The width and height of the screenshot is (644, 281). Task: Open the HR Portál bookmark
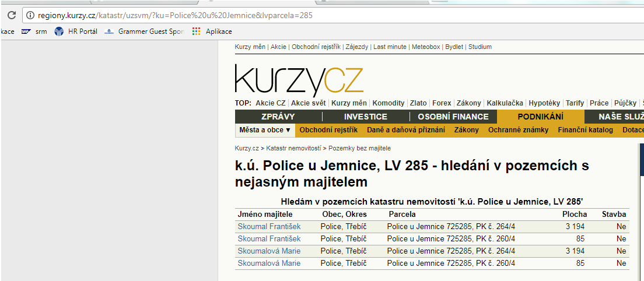[76, 31]
